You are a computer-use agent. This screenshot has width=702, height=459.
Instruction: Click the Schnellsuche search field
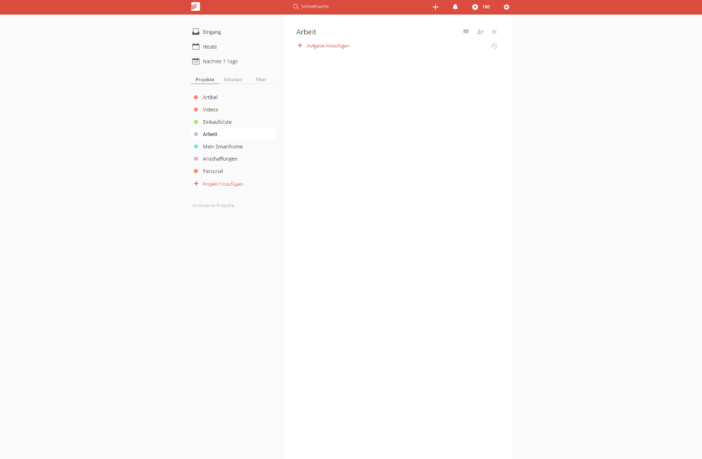pyautogui.click(x=315, y=7)
